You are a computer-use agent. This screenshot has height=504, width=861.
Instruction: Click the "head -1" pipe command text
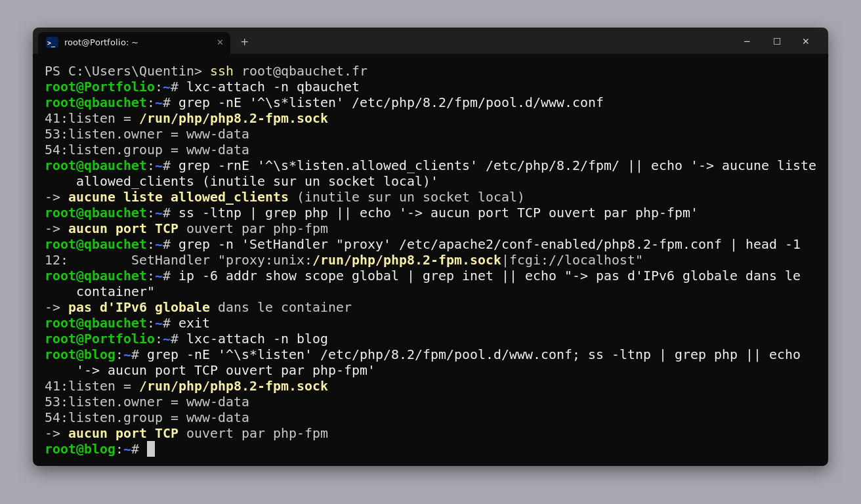coord(773,244)
